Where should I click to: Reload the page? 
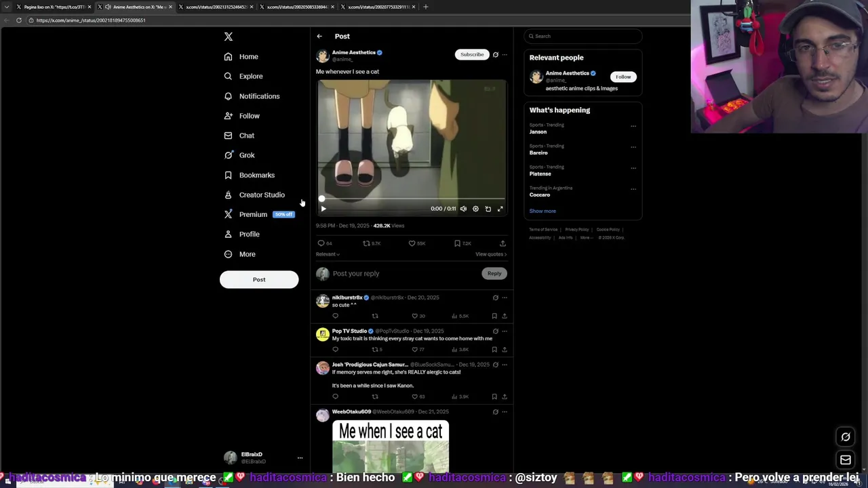click(x=19, y=20)
